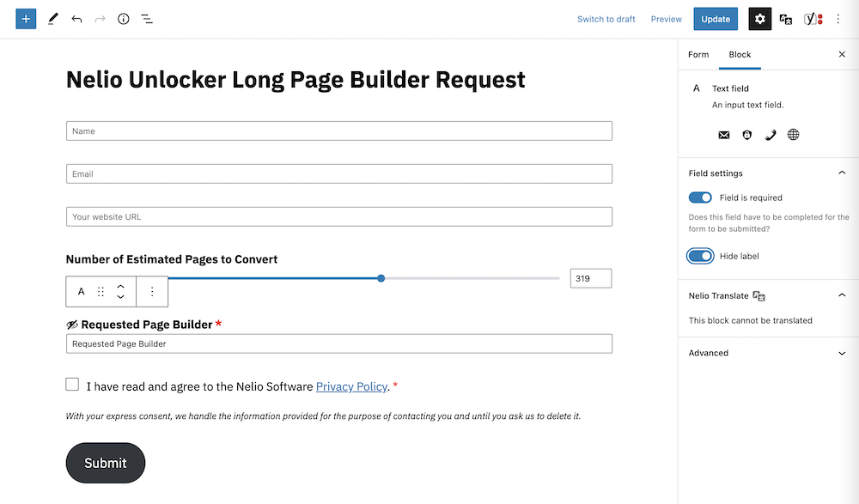Toggle Field is required switch
Viewport: 859px width, 504px height.
tap(700, 197)
